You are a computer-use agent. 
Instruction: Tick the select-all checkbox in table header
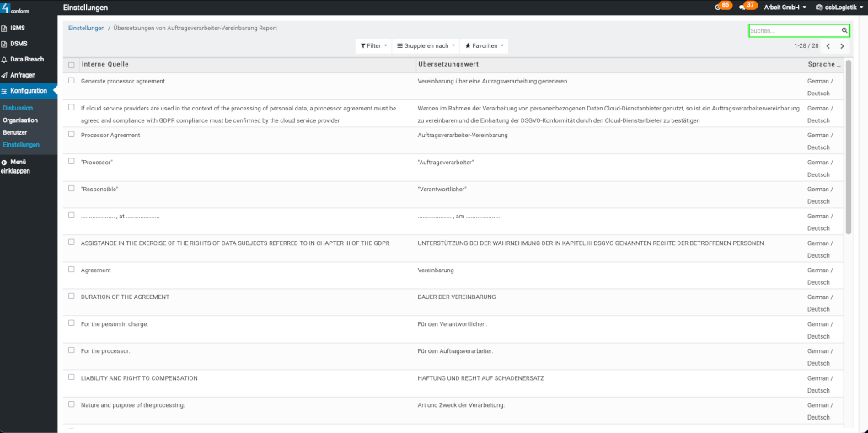click(x=72, y=65)
